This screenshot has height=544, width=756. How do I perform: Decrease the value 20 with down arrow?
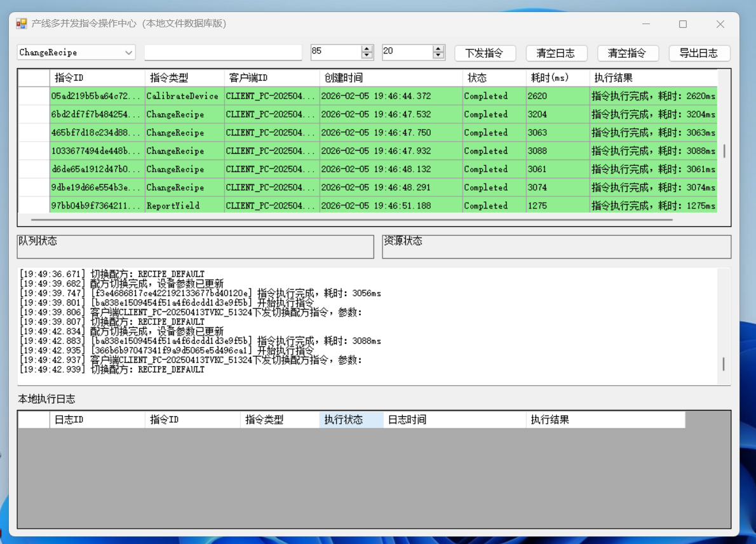[438, 55]
